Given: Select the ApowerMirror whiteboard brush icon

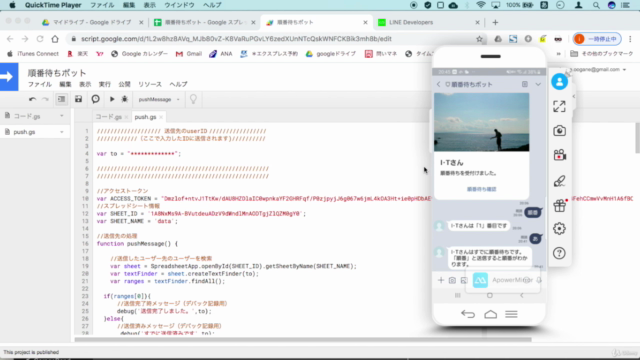Looking at the screenshot, I should pos(559,180).
